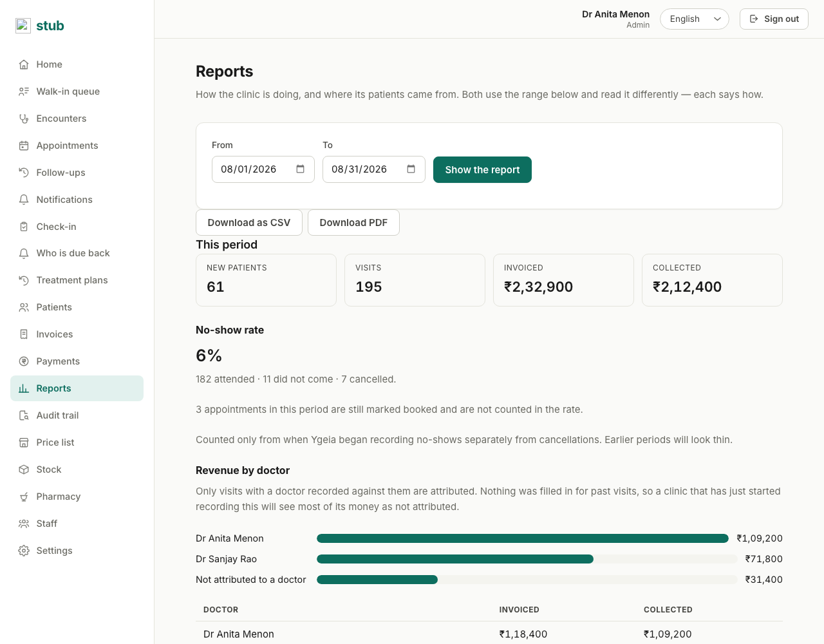This screenshot has height=644, width=824.
Task: Click the Audit trail search icon
Action: [x=24, y=415]
